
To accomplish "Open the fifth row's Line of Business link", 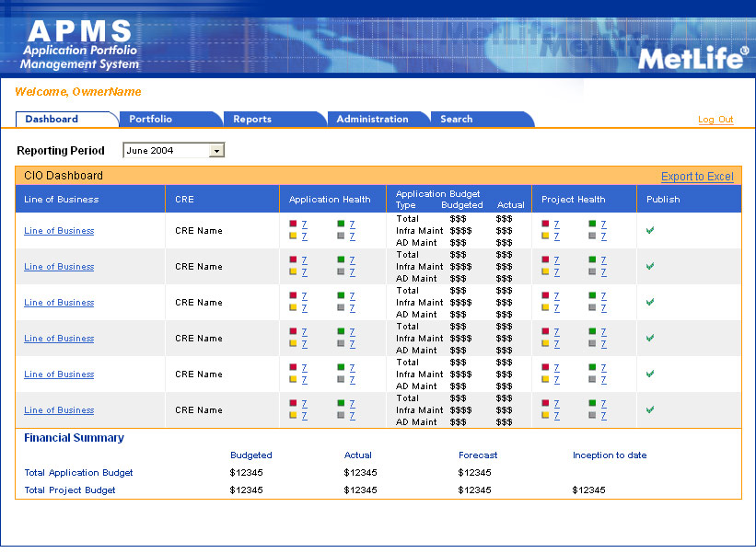I will point(59,374).
